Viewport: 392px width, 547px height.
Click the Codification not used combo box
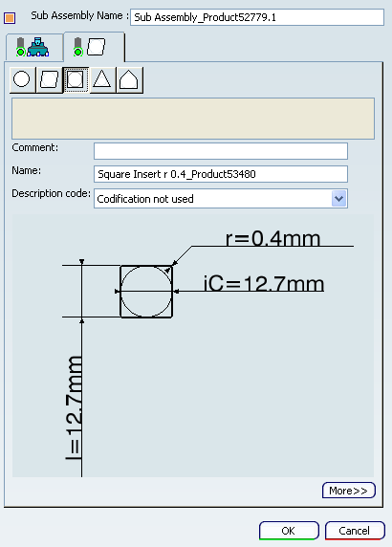pyautogui.click(x=221, y=199)
